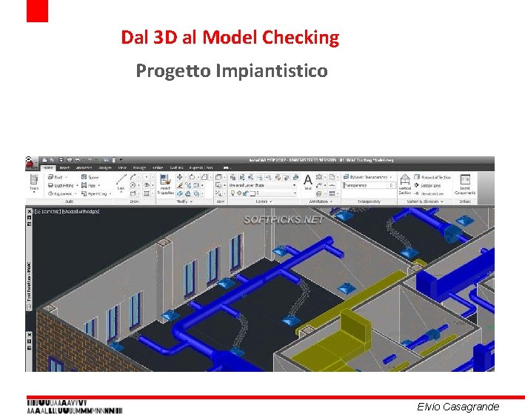Click the Transparency value field

[390, 185]
